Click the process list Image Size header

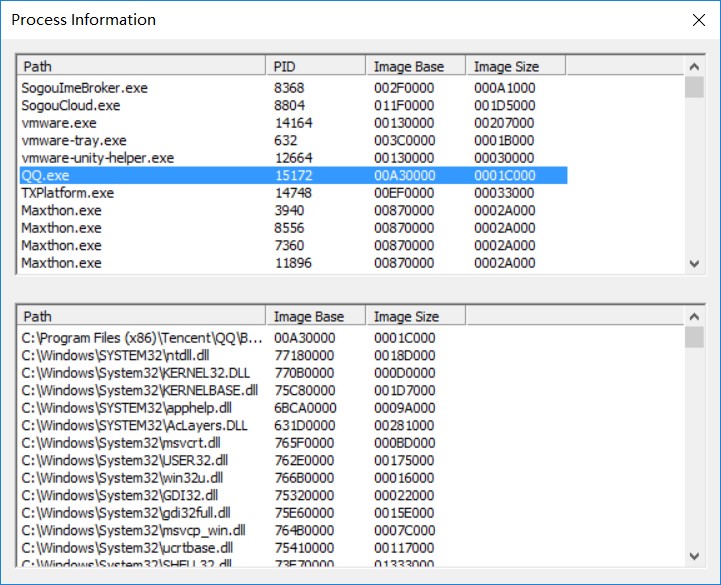[516, 66]
